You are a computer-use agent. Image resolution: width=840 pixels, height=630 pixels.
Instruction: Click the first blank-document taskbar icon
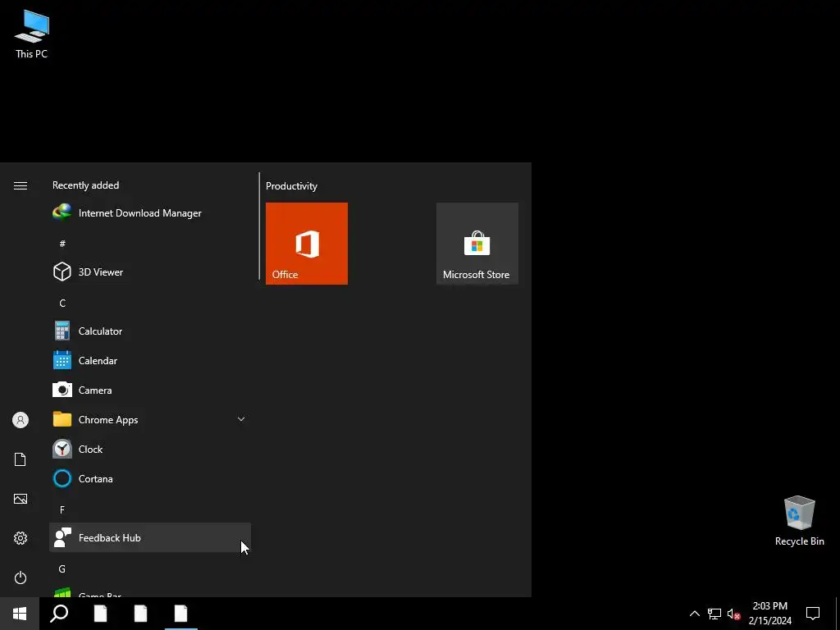[x=100, y=614]
